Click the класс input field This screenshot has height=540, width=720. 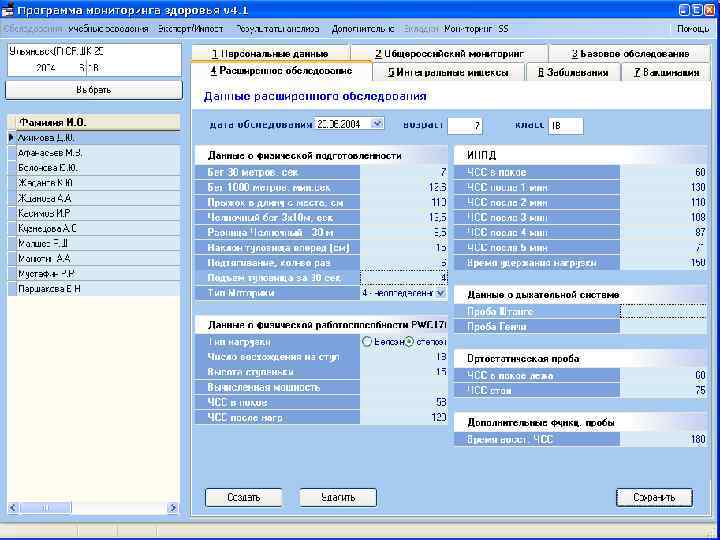click(x=566, y=126)
